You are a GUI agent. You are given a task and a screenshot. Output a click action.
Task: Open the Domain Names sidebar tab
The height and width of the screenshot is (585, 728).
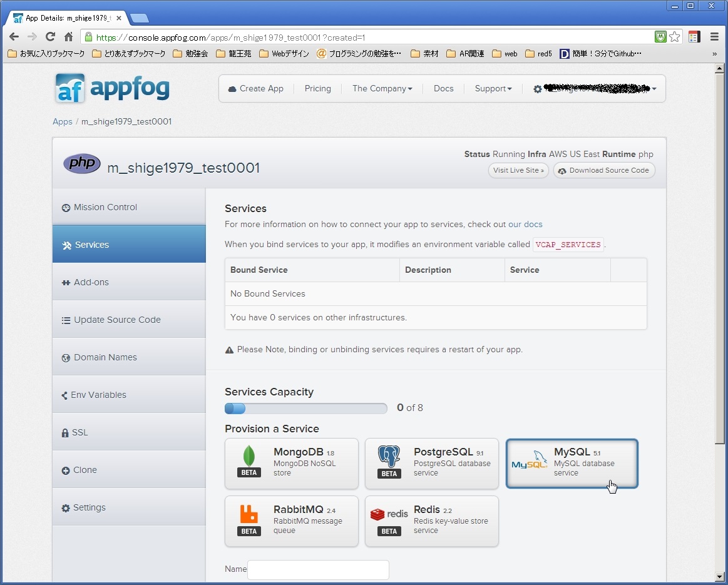[x=129, y=357]
